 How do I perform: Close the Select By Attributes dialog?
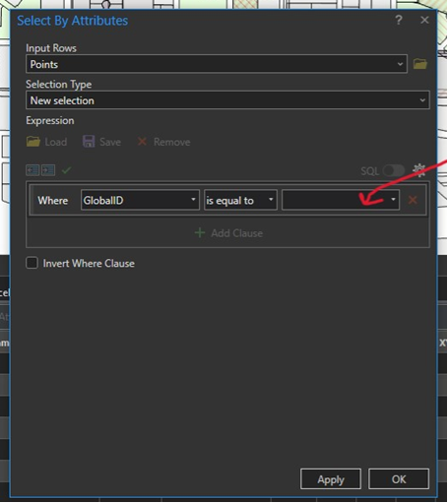pos(424,20)
